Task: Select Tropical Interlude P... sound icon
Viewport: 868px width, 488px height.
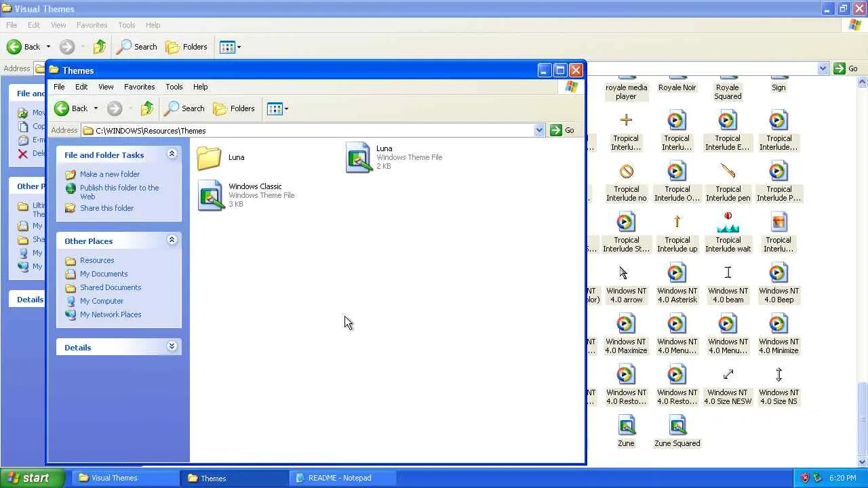Action: [778, 171]
